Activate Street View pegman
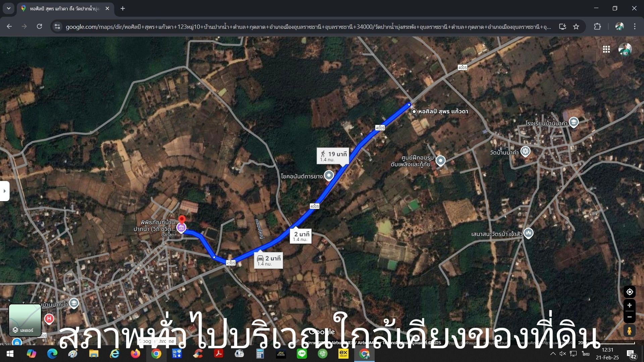Viewport: 644px width, 362px height. click(630, 331)
